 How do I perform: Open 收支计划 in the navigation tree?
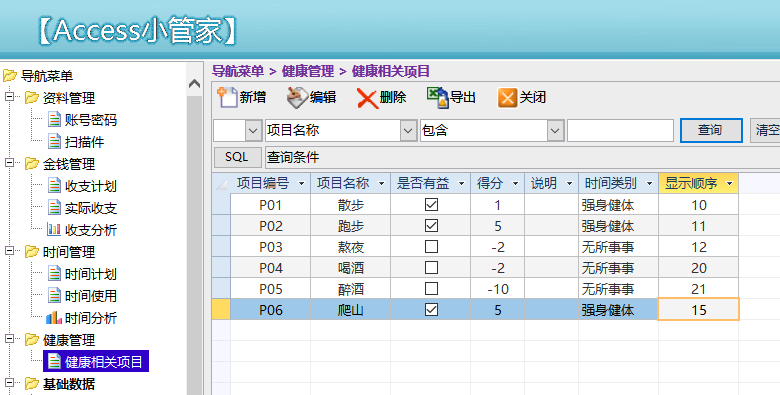tap(91, 186)
